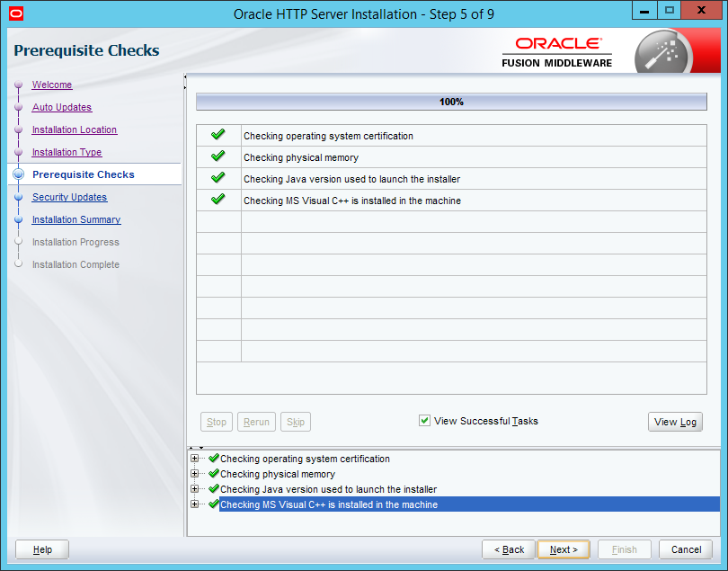Click the Oracle icon in the title bar
Image resolution: width=728 pixels, height=571 pixels.
13,13
